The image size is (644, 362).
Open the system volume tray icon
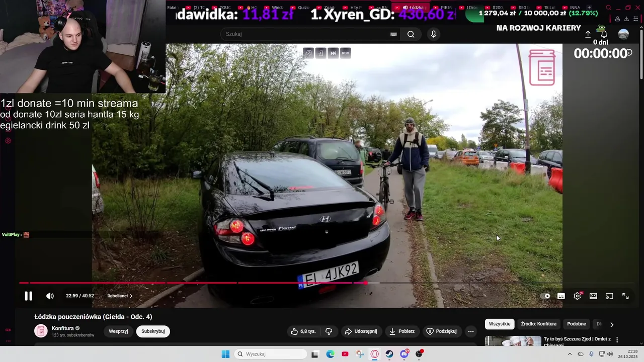click(610, 354)
